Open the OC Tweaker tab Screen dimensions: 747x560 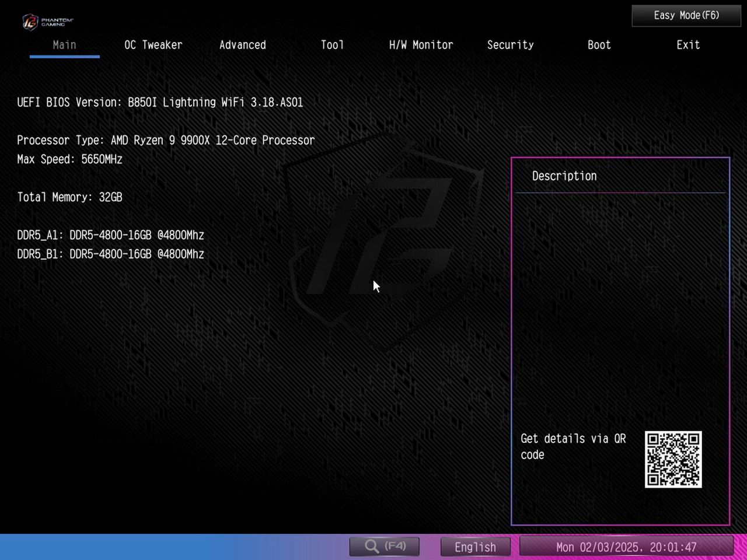pos(153,45)
